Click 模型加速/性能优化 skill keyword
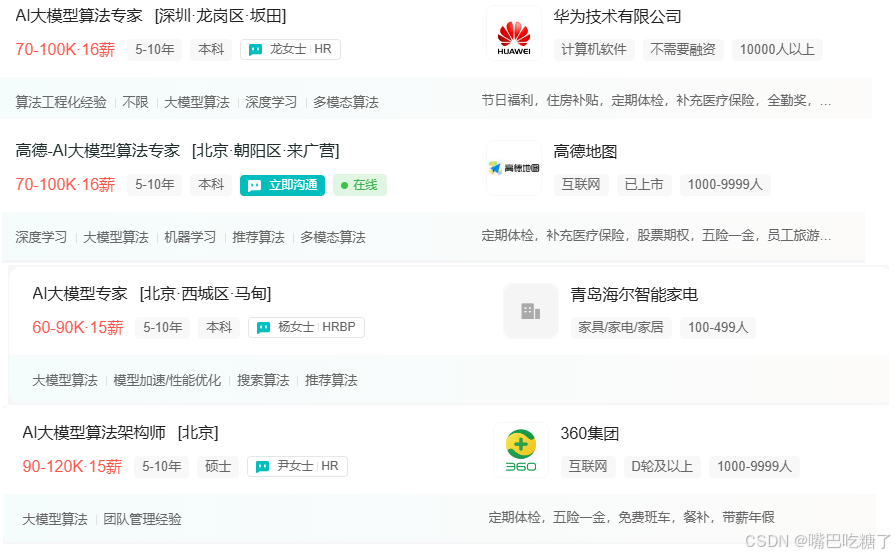 167,381
